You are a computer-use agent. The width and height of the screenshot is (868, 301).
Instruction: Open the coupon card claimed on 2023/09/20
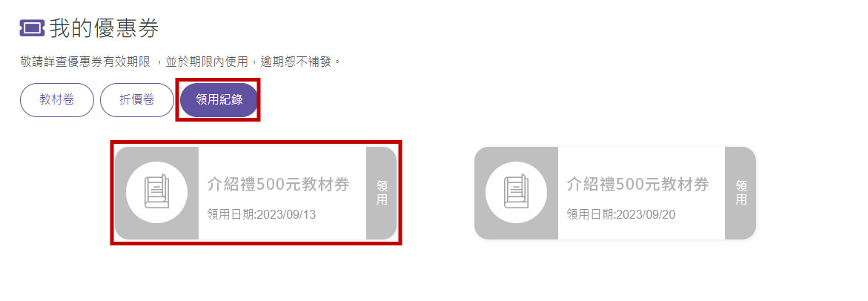pos(615,193)
